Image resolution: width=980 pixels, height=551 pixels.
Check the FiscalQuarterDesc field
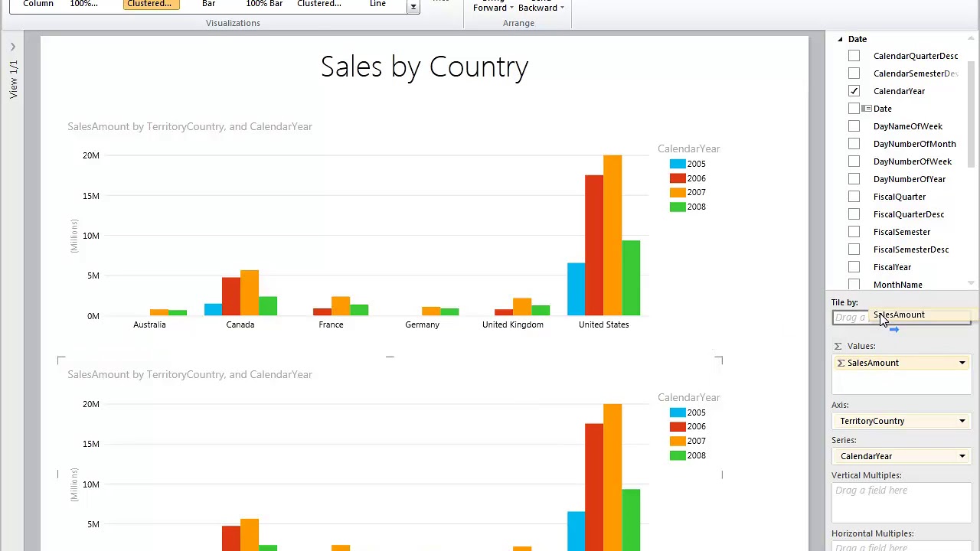854,214
